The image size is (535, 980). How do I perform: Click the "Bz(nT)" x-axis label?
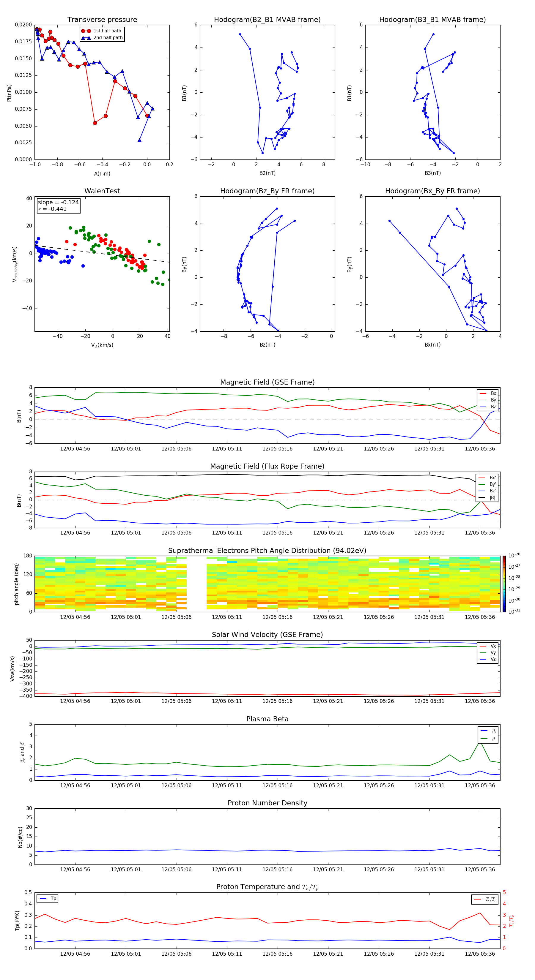(x=267, y=345)
